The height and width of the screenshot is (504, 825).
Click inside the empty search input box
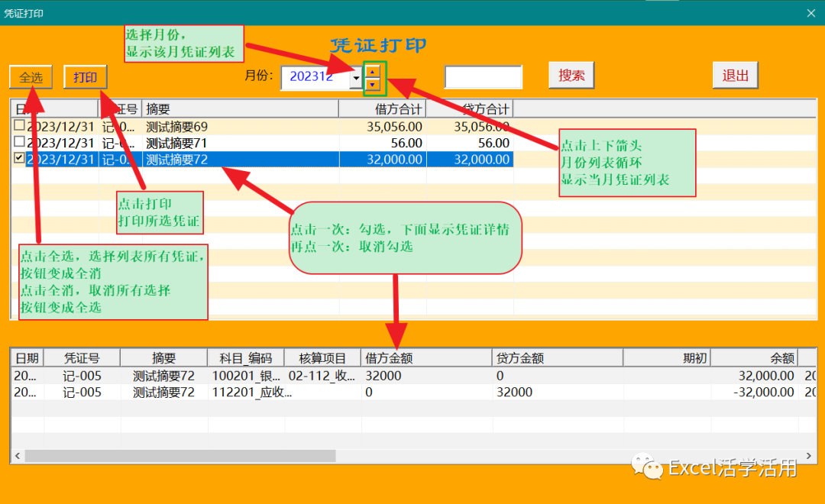point(483,76)
